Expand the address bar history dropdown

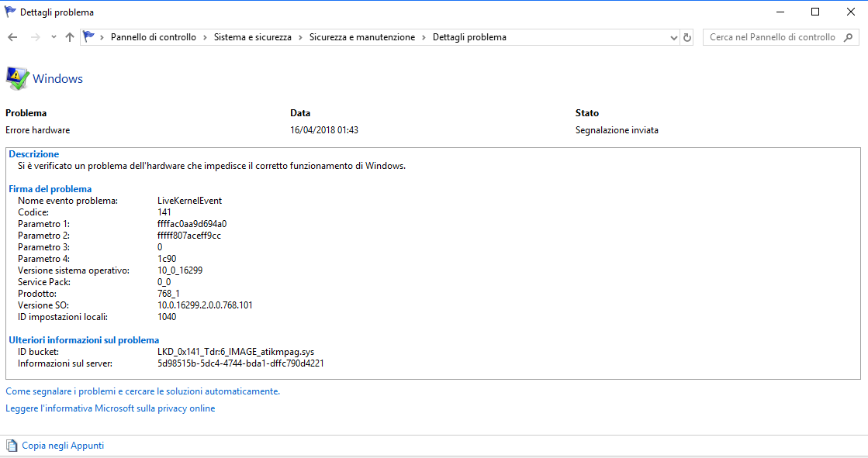(673, 37)
